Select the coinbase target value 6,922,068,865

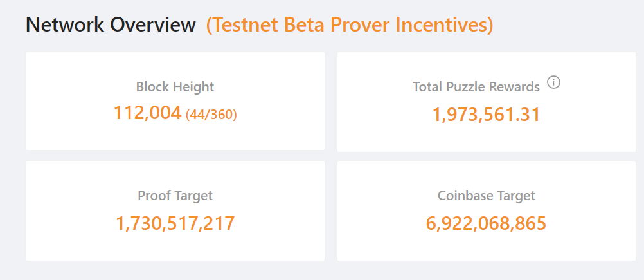click(486, 223)
